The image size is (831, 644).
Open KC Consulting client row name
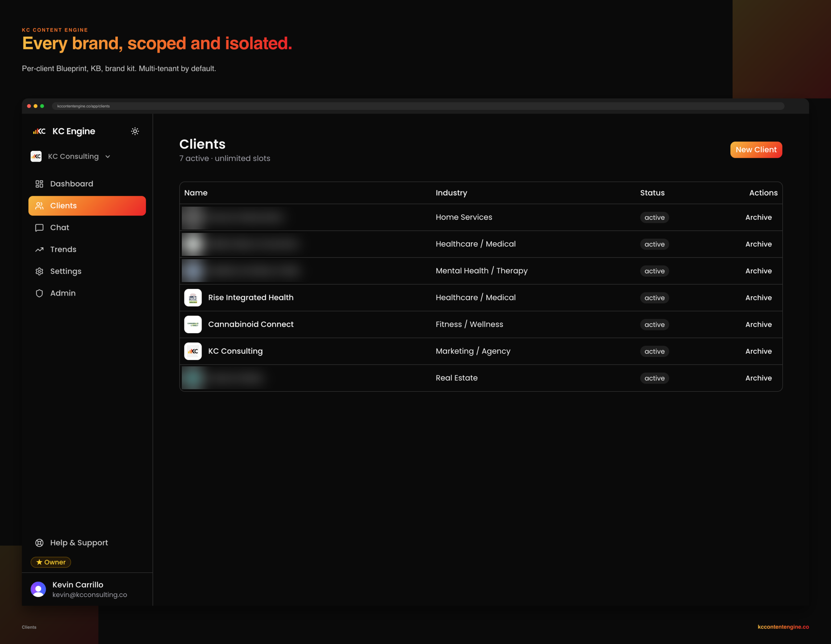235,351
